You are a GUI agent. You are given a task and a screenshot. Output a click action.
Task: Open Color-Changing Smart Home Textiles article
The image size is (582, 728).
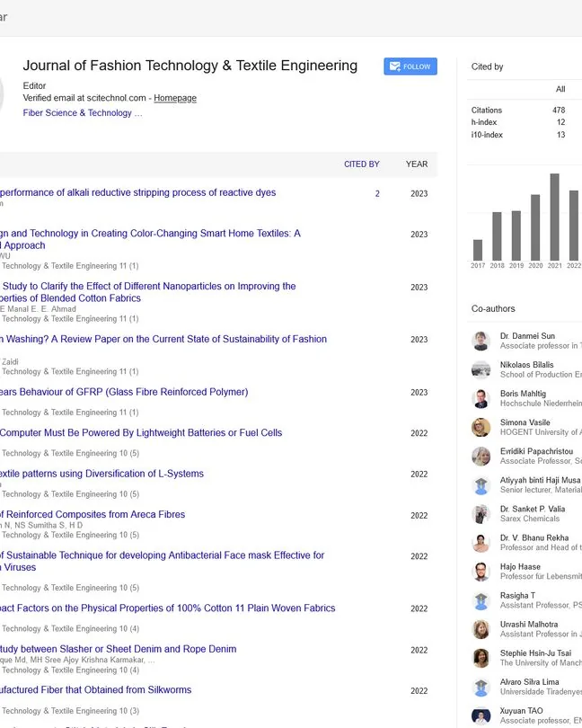click(150, 239)
